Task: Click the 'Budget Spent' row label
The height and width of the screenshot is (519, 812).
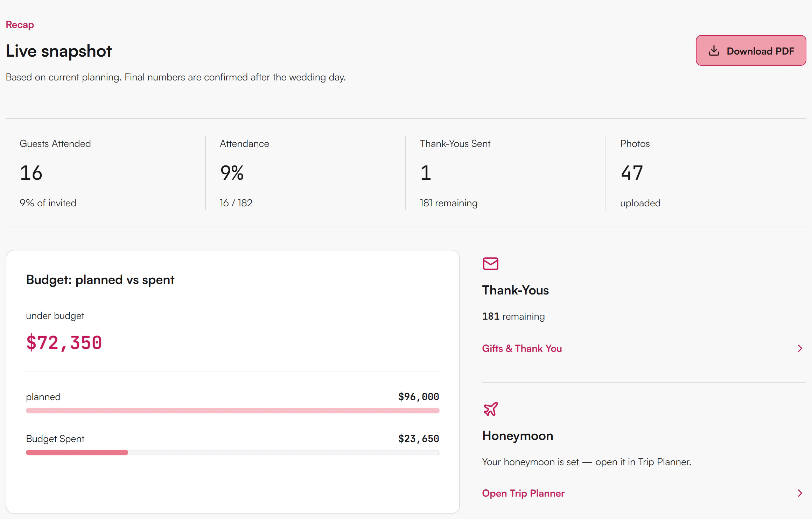Action: click(x=55, y=439)
